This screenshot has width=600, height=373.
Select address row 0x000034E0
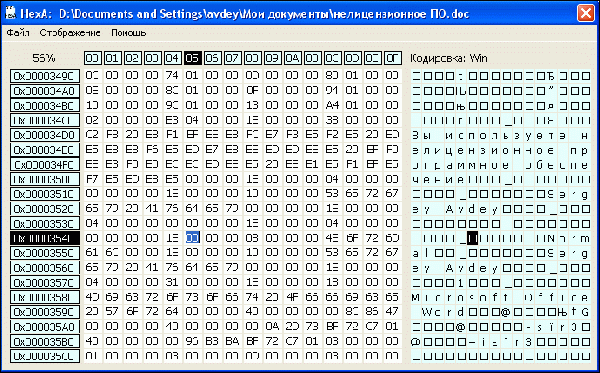pos(45,150)
